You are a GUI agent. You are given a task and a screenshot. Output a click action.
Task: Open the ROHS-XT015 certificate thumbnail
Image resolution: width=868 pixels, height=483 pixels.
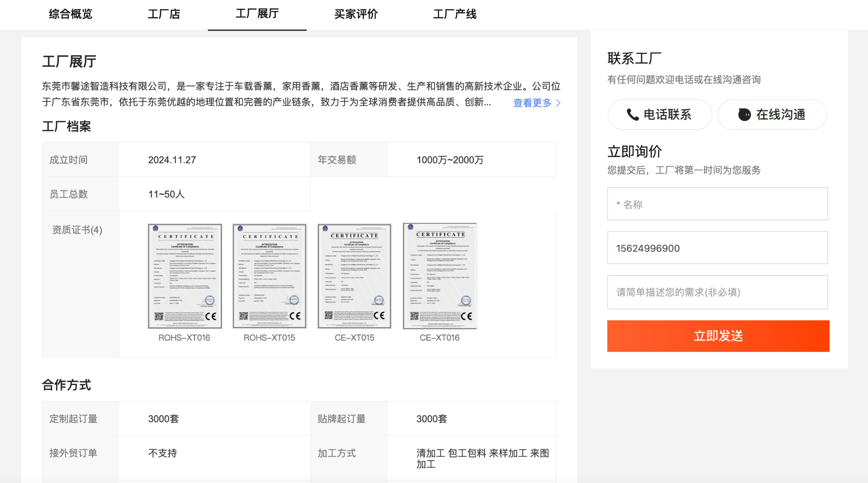tap(270, 276)
